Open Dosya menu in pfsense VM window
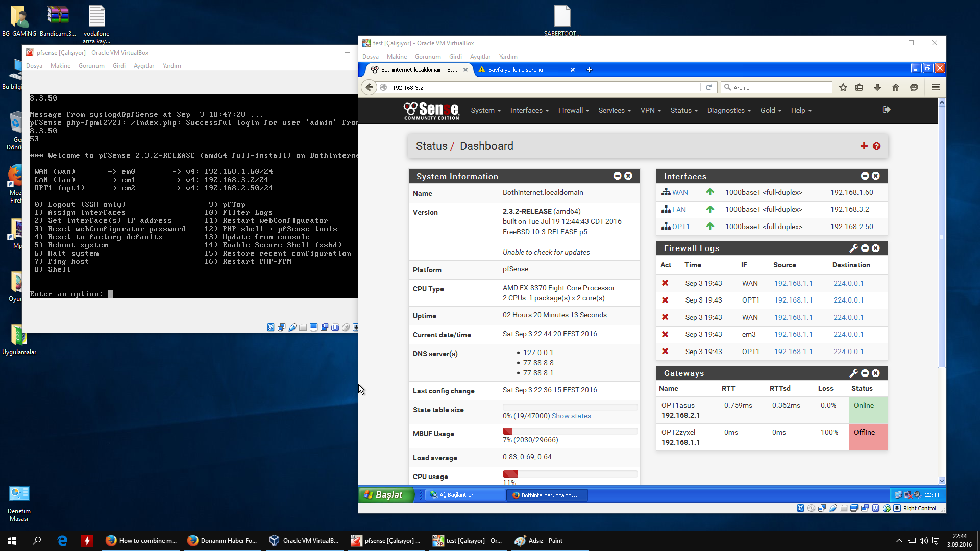The height and width of the screenshot is (551, 980). 34,66
